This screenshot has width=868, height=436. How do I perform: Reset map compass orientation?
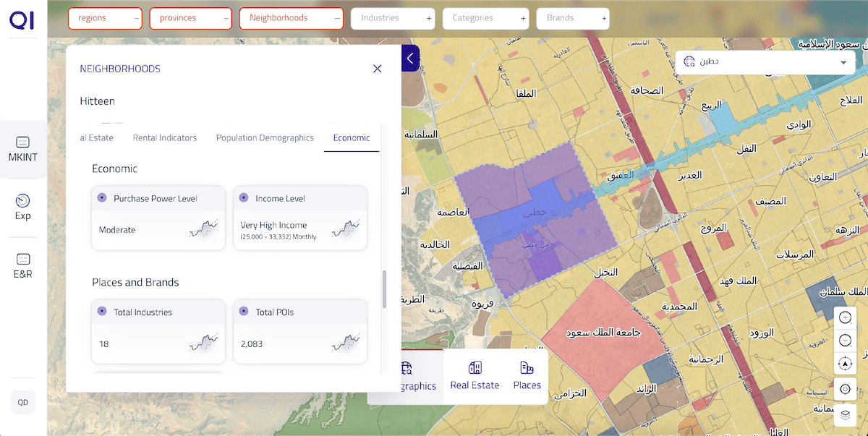[x=845, y=364]
